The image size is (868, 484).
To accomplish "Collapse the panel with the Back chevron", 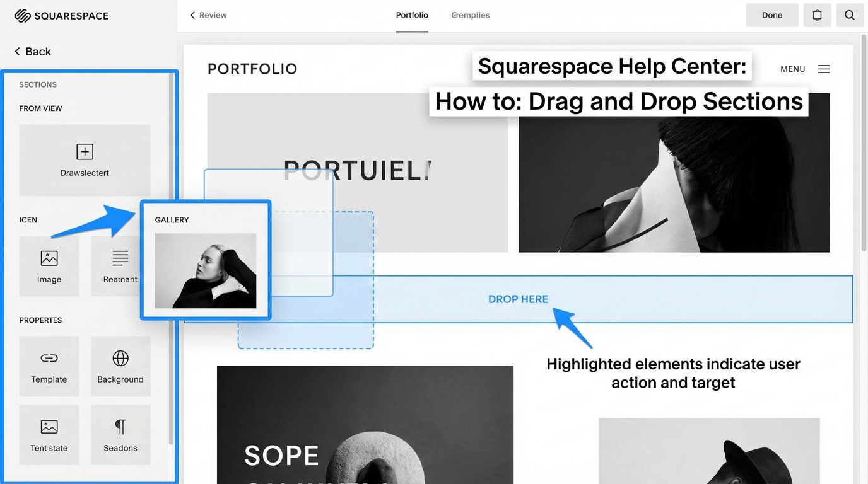I will 31,51.
